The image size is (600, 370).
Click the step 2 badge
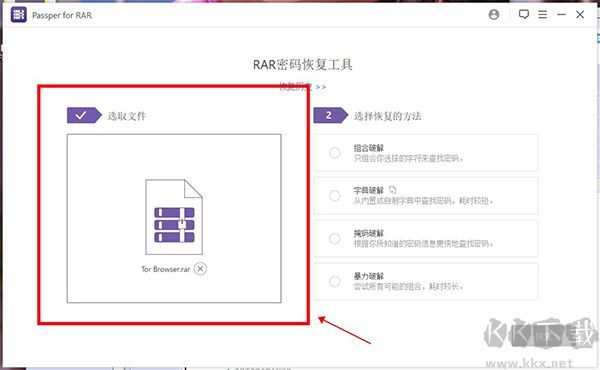click(x=331, y=115)
